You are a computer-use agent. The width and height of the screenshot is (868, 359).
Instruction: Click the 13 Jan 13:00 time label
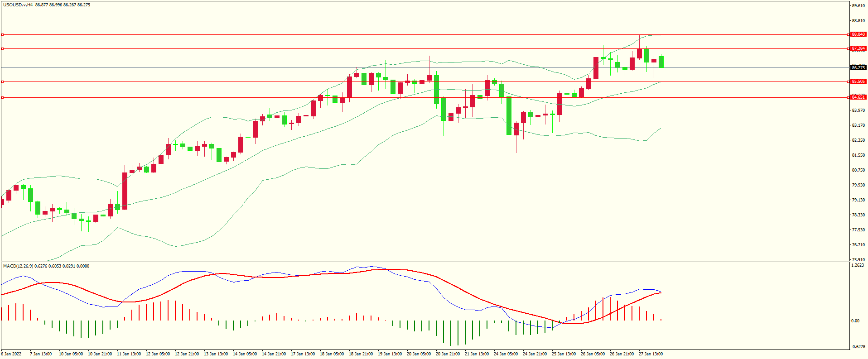pyautogui.click(x=216, y=354)
